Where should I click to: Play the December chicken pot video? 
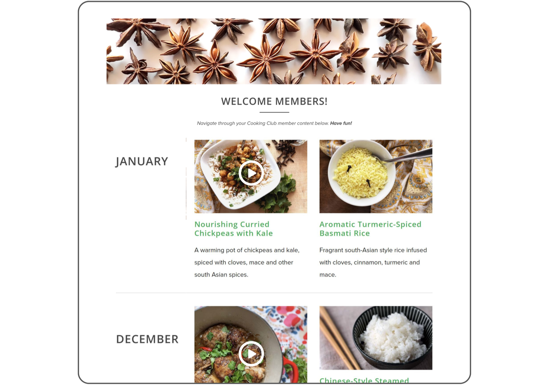pos(251,354)
